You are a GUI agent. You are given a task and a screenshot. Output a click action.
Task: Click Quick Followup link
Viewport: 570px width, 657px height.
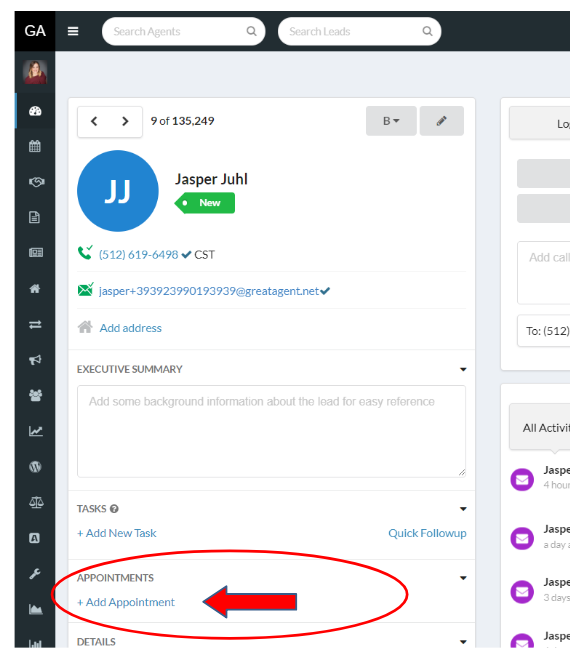(427, 533)
